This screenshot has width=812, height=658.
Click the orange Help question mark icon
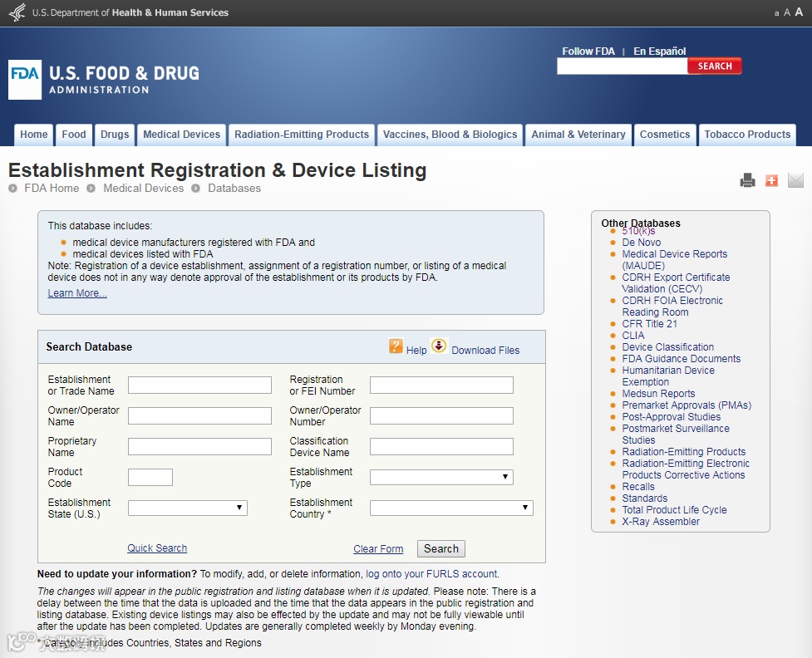point(396,346)
